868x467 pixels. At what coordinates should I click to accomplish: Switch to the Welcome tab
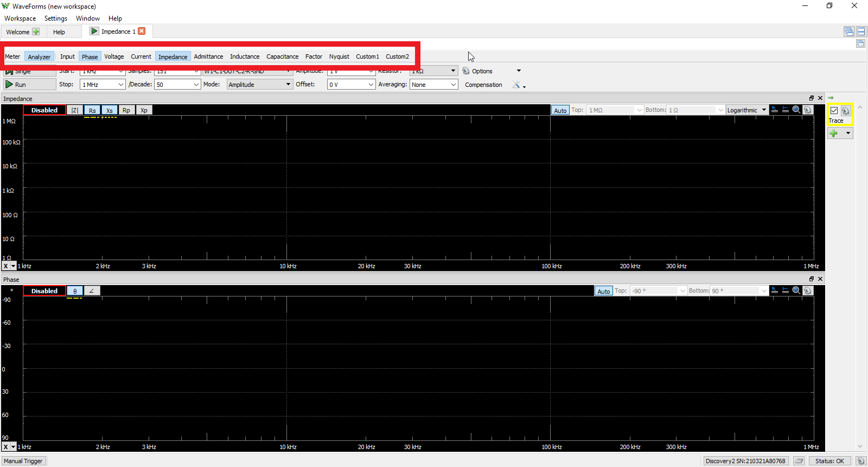22,31
